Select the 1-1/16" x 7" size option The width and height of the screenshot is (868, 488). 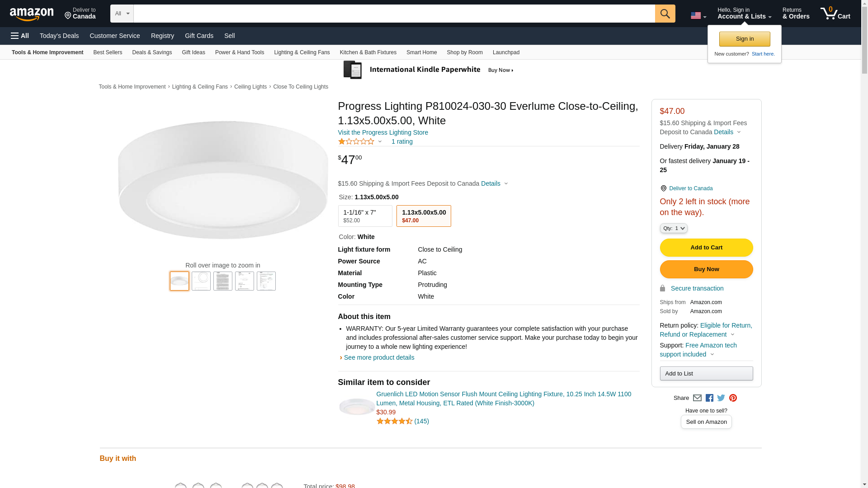[365, 216]
